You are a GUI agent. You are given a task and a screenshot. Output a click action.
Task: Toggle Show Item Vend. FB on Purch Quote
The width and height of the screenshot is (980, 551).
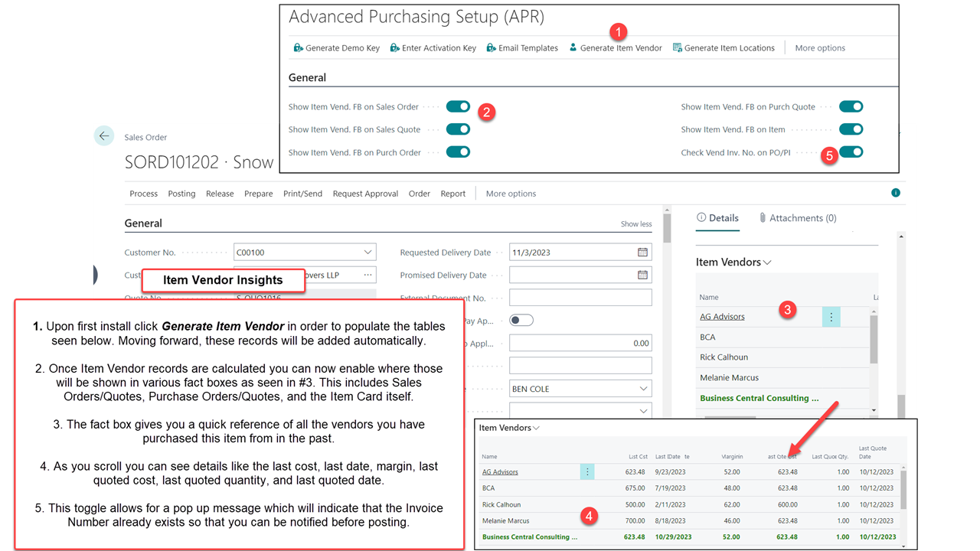point(851,106)
